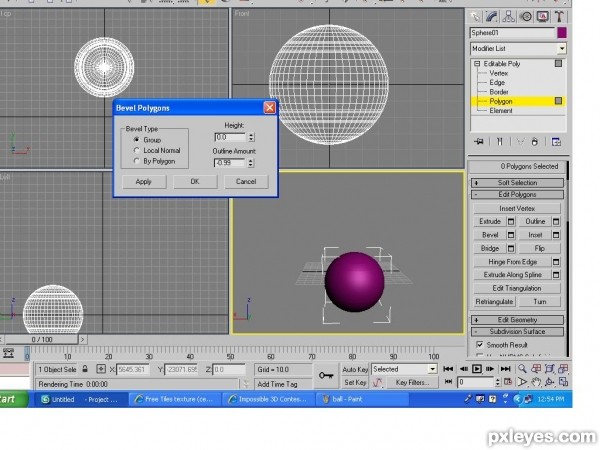Click the large Set Keys key icon
Screen dimensions: 600x450
point(326,375)
